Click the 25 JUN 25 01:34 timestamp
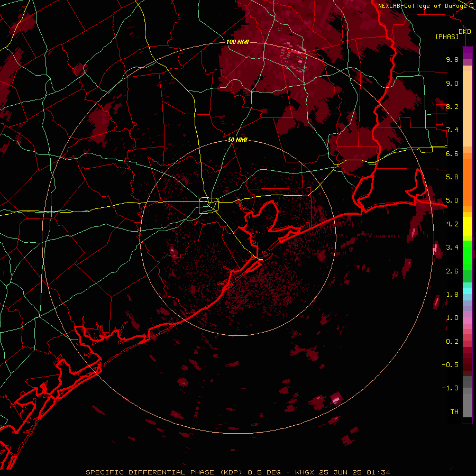476x476 pixels. tap(354, 472)
